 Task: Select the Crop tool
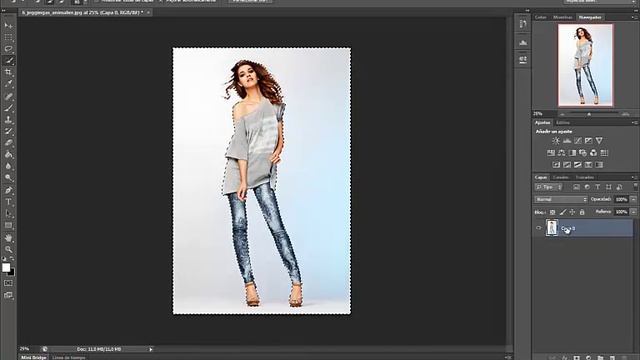tap(8, 72)
